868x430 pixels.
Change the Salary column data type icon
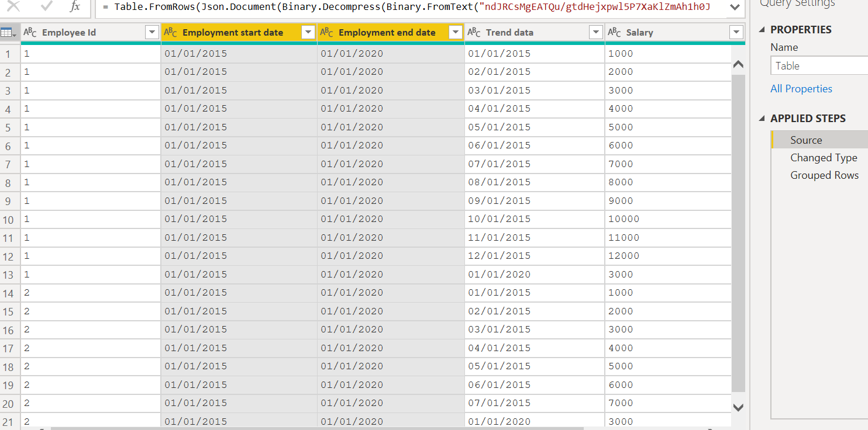pos(614,33)
